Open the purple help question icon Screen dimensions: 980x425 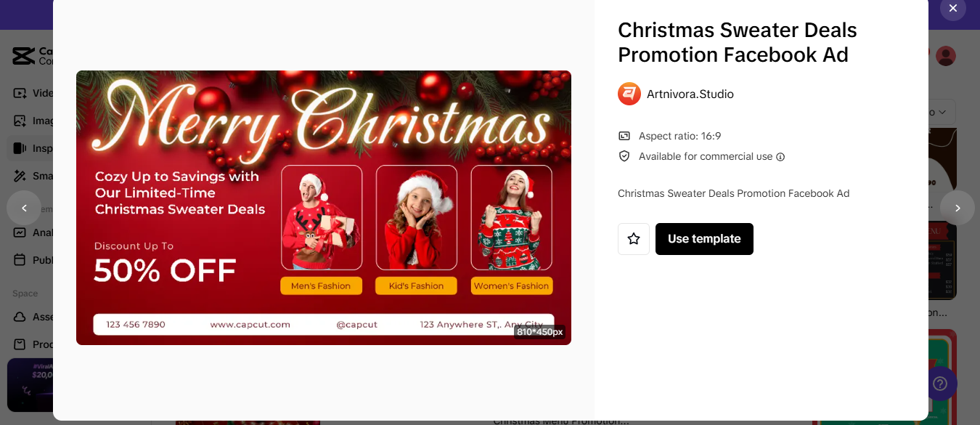pos(941,384)
